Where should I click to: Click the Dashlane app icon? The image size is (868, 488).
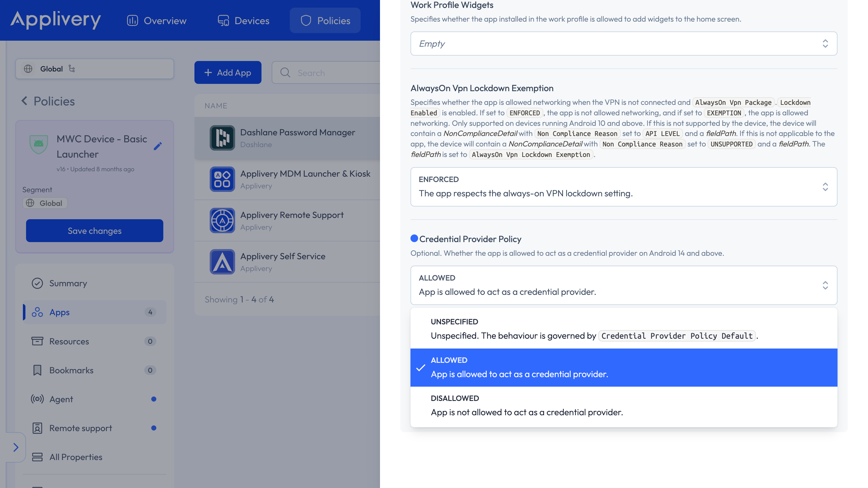pyautogui.click(x=222, y=138)
